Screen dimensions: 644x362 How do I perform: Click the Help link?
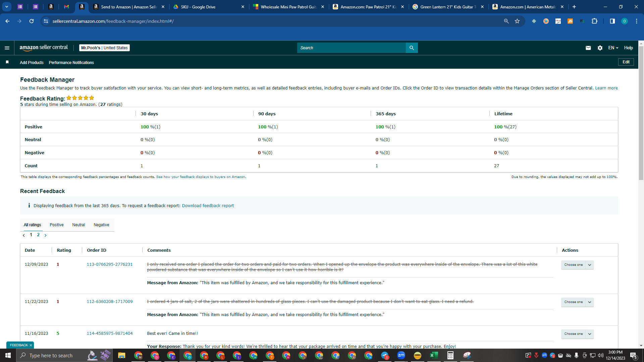coord(628,48)
